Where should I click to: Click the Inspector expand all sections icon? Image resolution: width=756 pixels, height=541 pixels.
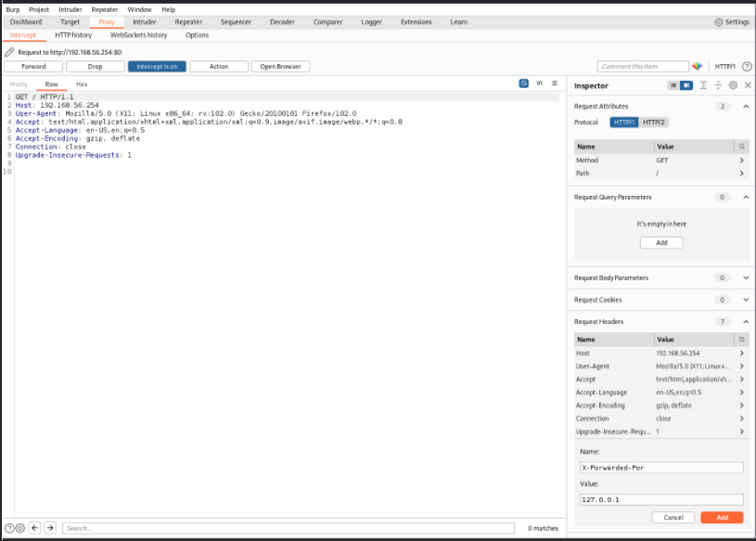[703, 85]
